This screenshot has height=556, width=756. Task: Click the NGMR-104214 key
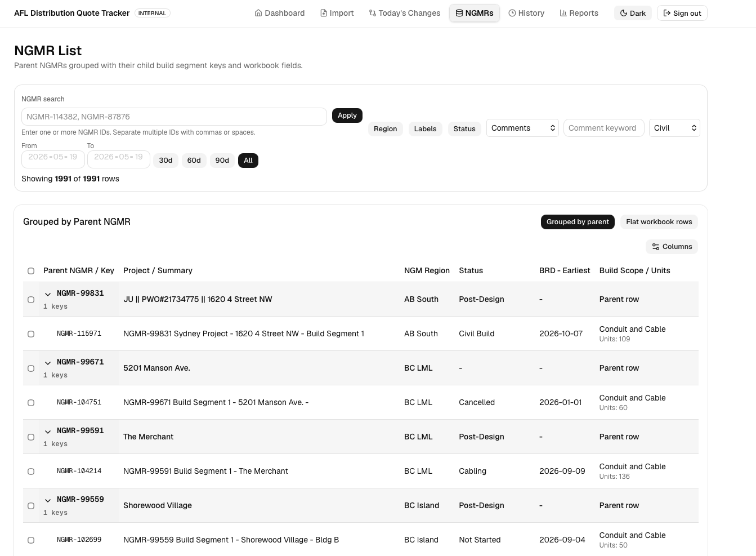coord(79,471)
